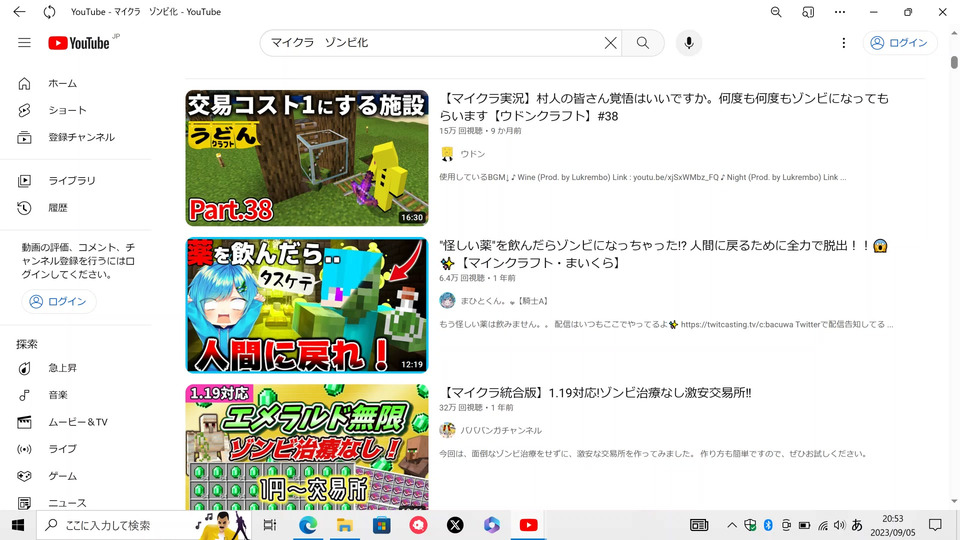The width and height of the screenshot is (960, 540).
Task: Open the video title ending with ウドンクラフト #38
Action: pyautogui.click(x=664, y=107)
